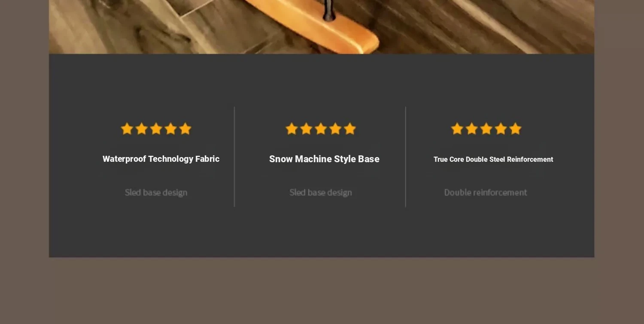This screenshot has height=324, width=644.
Task: Select the third star above Waterproof Technology Fabric
Action: [156, 129]
